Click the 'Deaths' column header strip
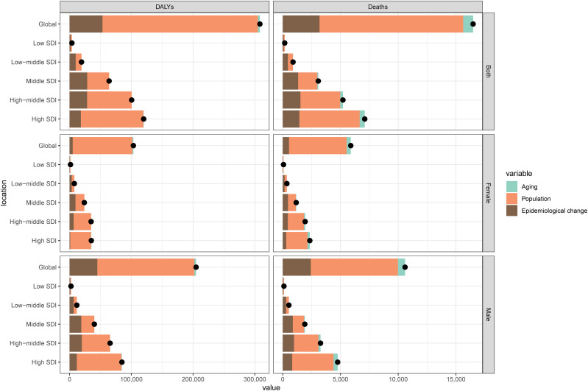Screen dimensions: 588x391 [x=378, y=7]
